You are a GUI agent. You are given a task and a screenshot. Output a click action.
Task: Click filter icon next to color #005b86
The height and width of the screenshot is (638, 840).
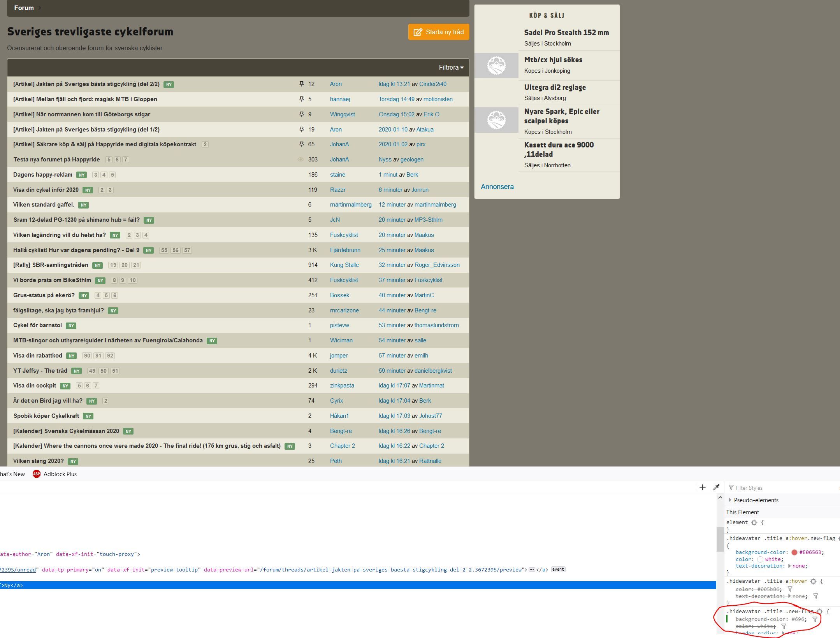coord(790,589)
